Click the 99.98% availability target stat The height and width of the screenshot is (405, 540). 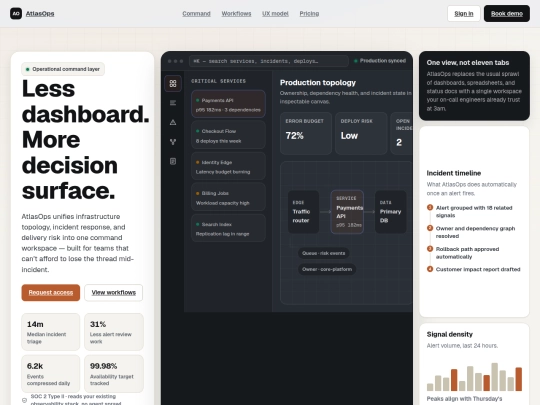click(114, 374)
